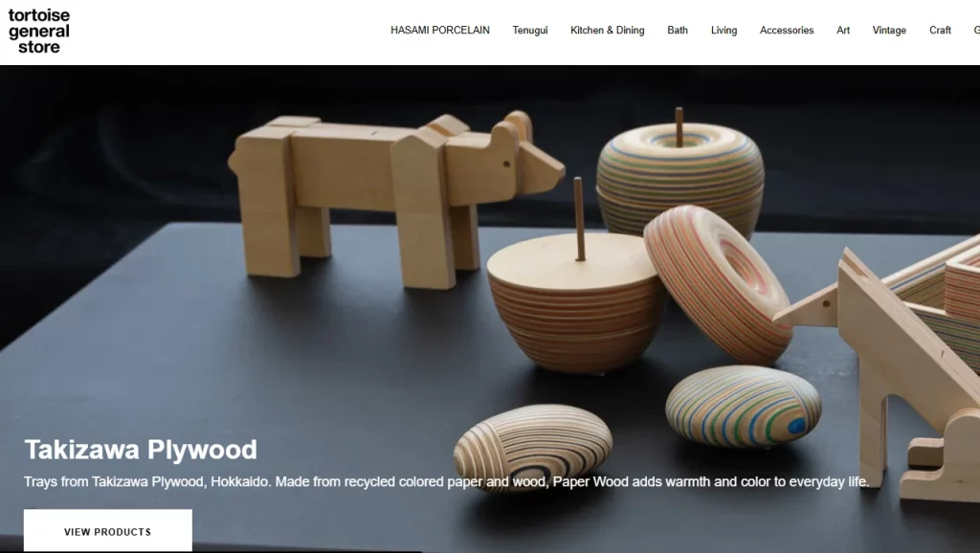Viewport: 980px width, 553px height.
Task: Click the VIEW PRODUCTS button
Action: 108,531
